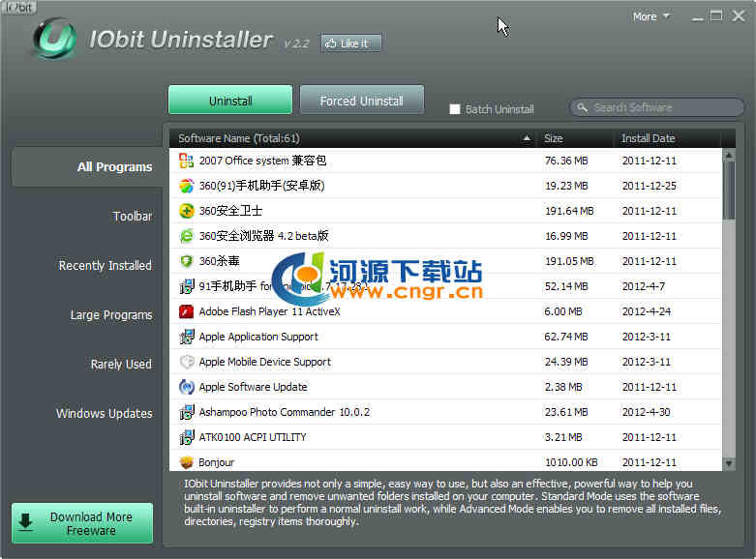Select the "Apple Software Update" entry
This screenshot has height=559, width=756.
click(253, 387)
